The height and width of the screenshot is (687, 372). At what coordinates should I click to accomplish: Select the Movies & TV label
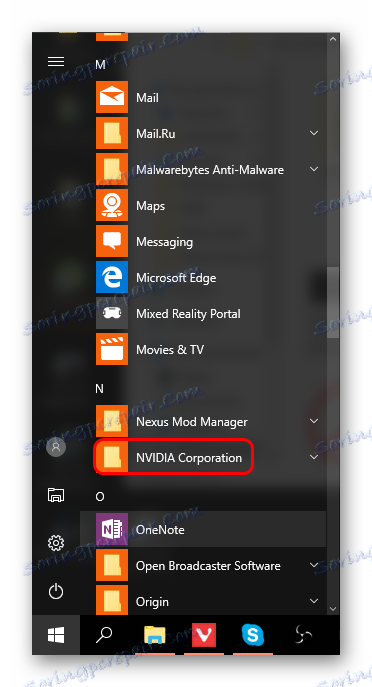(170, 350)
